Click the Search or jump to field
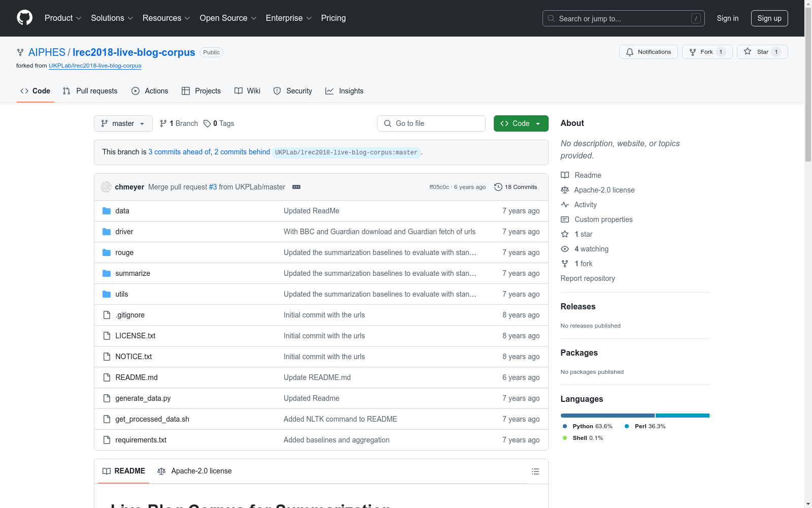Viewport: 812px width, 508px height. 624,18
